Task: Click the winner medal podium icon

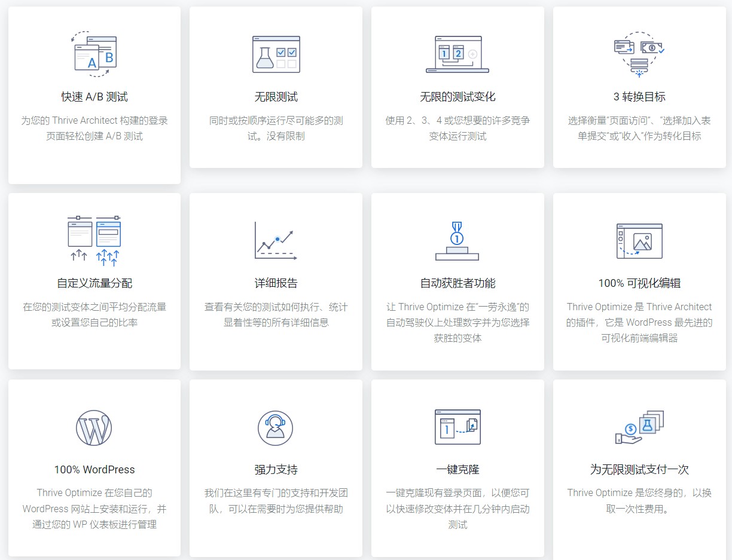Action: click(457, 241)
